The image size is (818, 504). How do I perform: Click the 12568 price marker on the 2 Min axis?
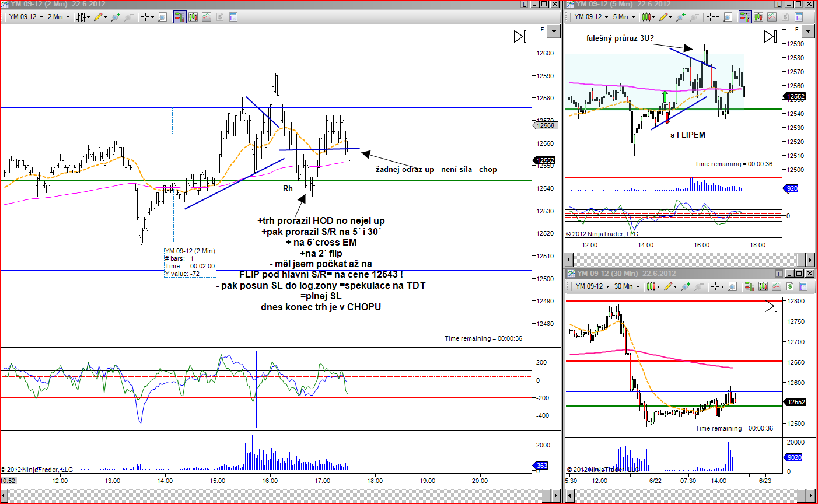pyautogui.click(x=544, y=125)
